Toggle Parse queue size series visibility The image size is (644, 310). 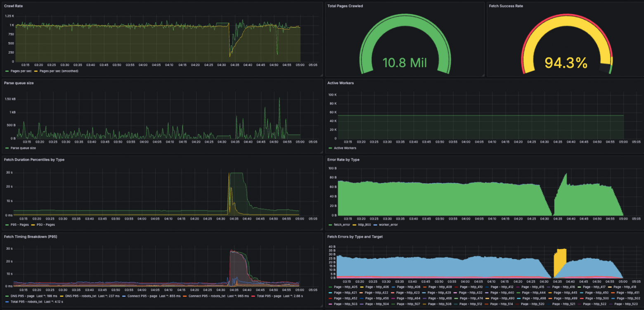point(23,148)
